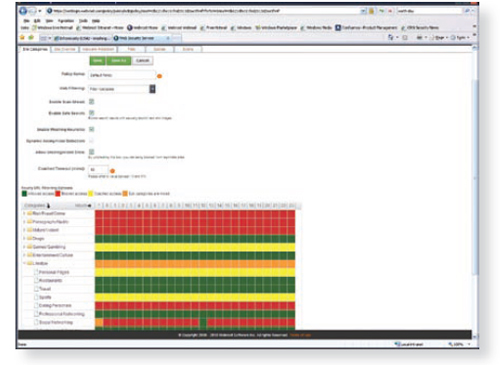Open the browser Tools menu
This screenshot has width=500, height=365.
coord(83,21)
